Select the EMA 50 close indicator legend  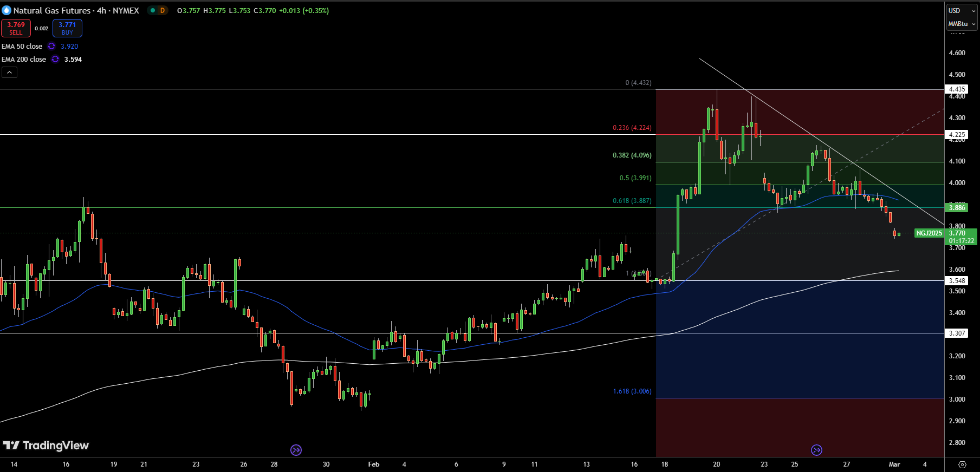(x=22, y=47)
